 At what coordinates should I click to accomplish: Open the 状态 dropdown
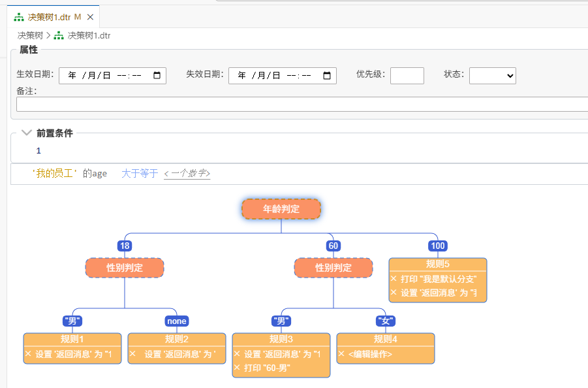click(492, 76)
